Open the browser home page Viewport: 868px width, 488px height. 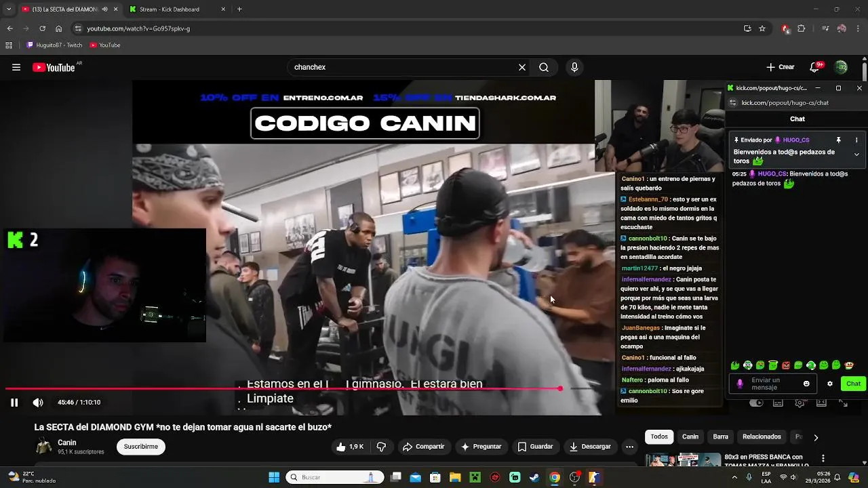58,28
